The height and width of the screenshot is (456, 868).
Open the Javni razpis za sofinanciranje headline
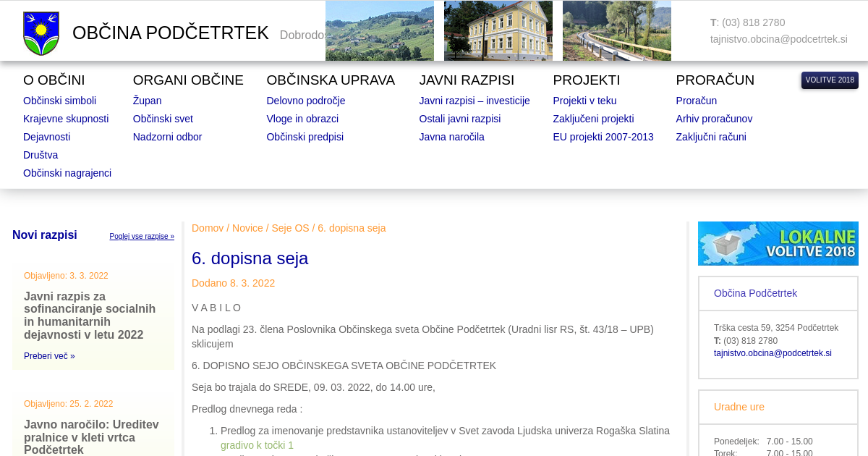(x=90, y=316)
